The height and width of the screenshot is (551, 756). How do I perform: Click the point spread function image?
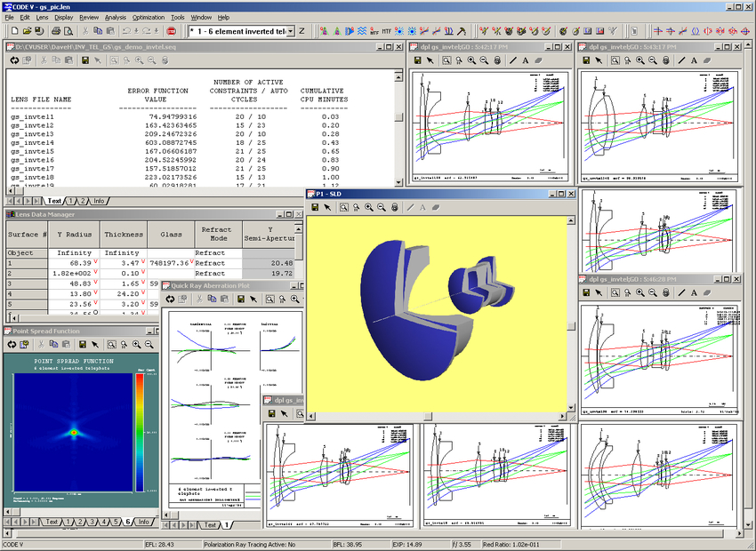point(73,433)
